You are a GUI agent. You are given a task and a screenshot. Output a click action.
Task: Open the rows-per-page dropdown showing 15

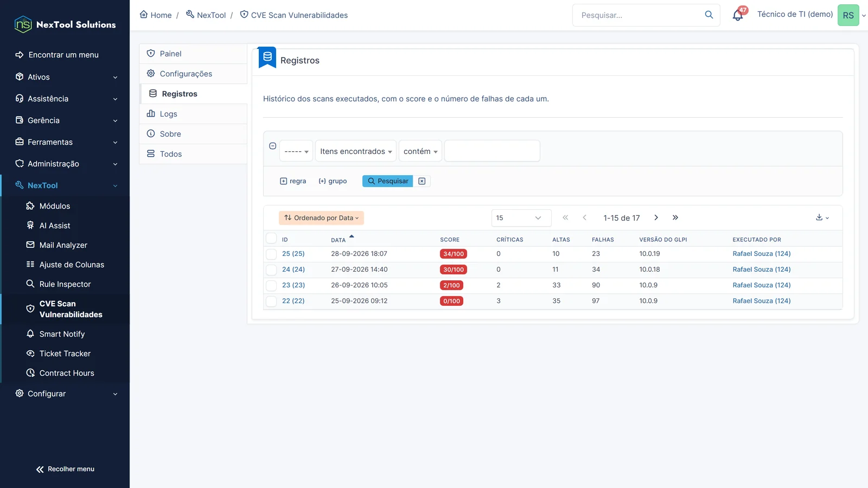(521, 218)
